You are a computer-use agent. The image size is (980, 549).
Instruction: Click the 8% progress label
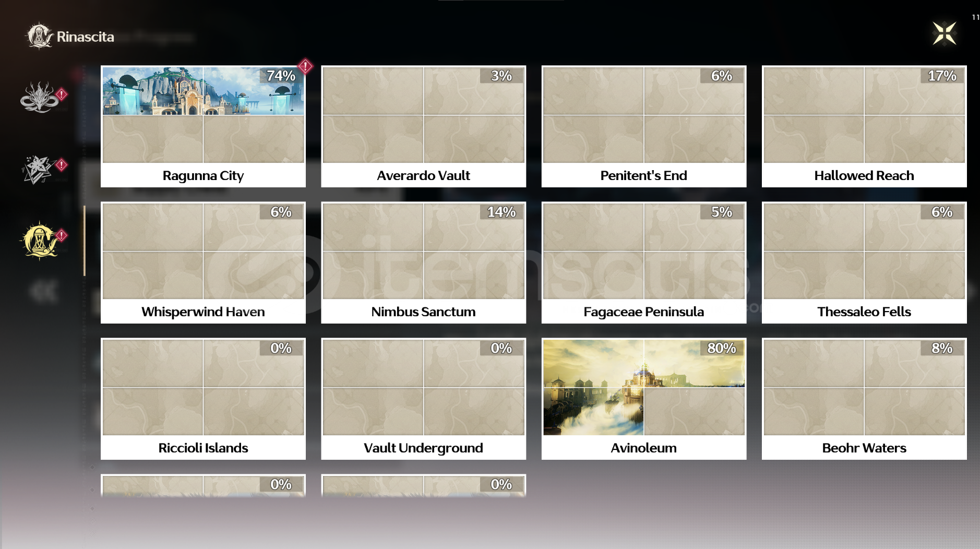[x=942, y=348]
